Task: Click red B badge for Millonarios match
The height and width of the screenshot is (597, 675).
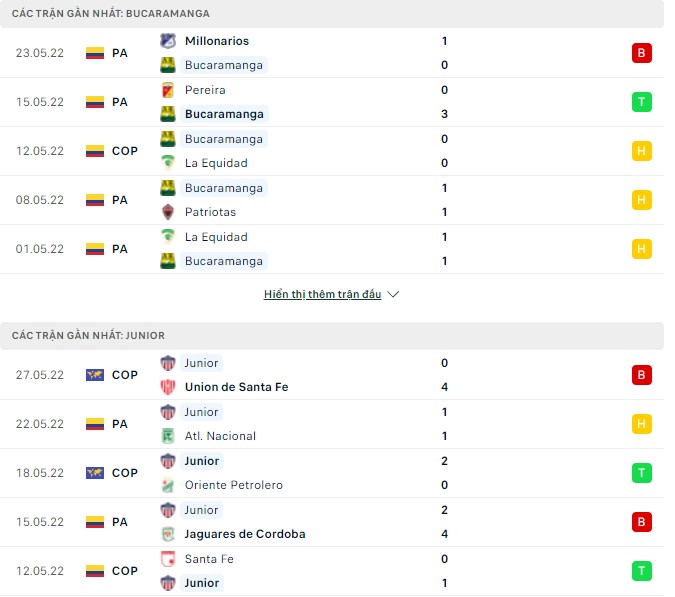Action: 642,53
